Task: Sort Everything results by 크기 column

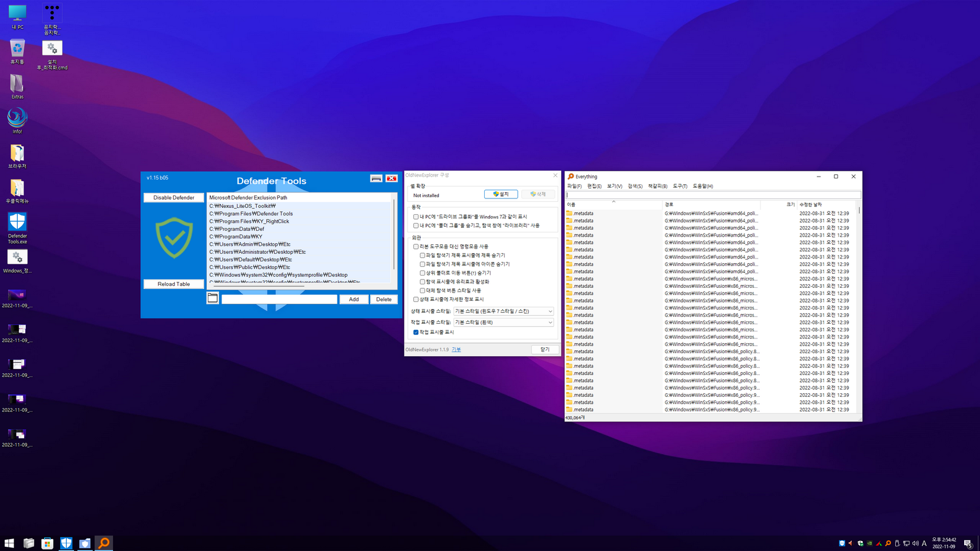Action: pyautogui.click(x=779, y=204)
